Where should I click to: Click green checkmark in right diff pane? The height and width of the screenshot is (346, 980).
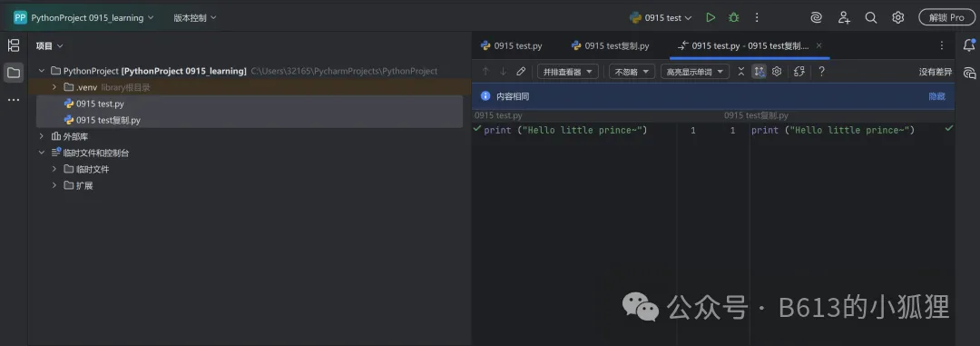coord(949,128)
